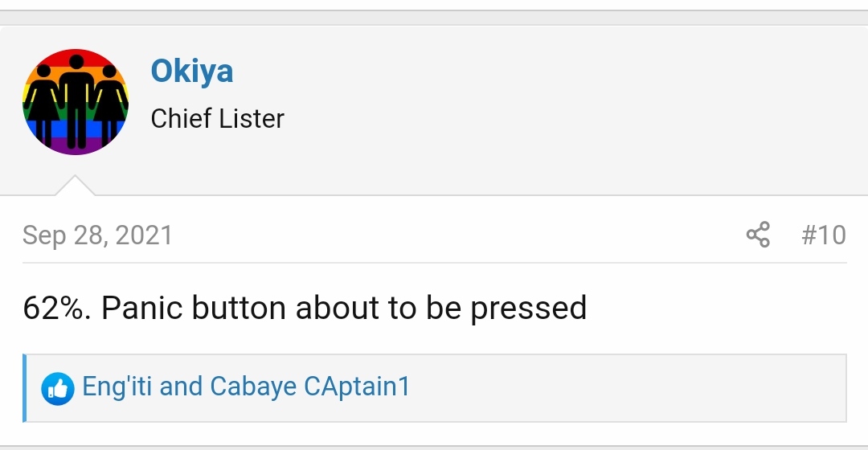The height and width of the screenshot is (450, 868).
Task: Click the 'Panic button about to be pressed' text
Action: 344,308
